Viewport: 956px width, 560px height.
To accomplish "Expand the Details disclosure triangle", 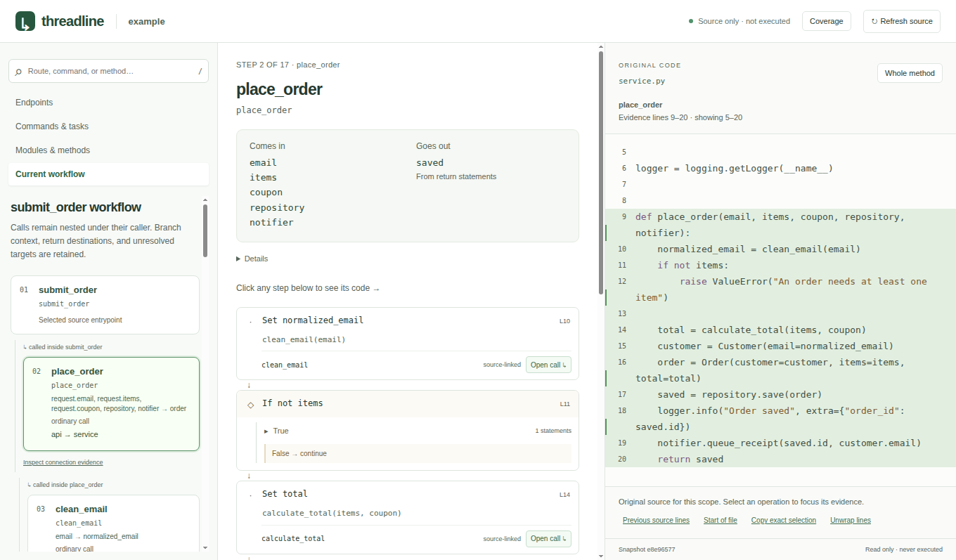I will tap(238, 259).
